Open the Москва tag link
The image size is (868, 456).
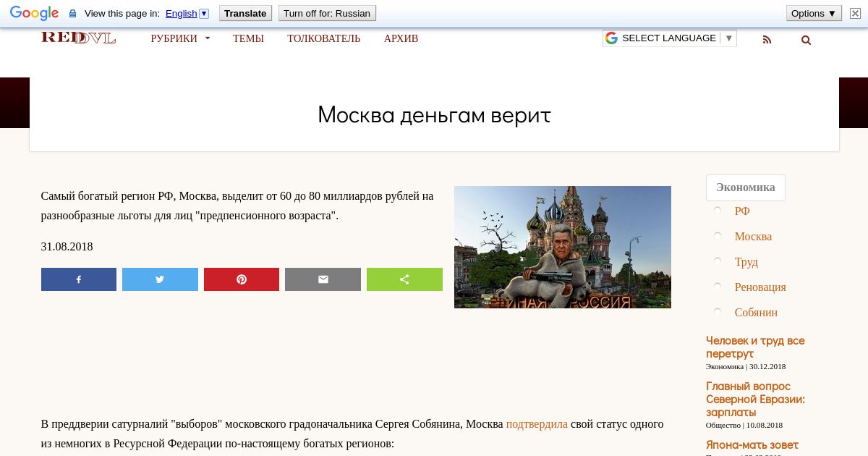[753, 237]
